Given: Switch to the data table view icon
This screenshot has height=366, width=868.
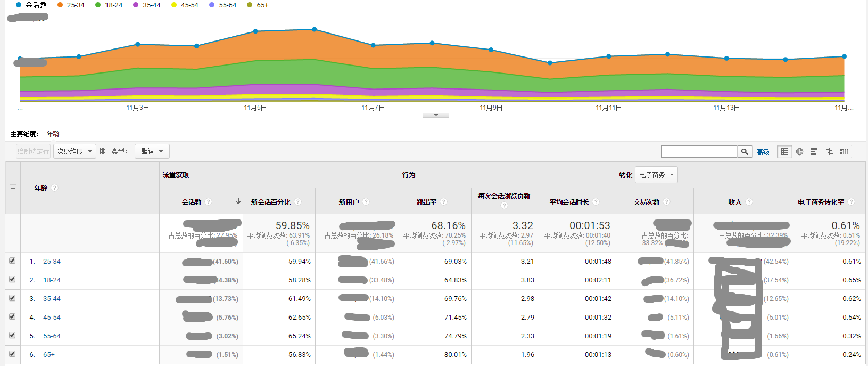Looking at the screenshot, I should click(784, 152).
